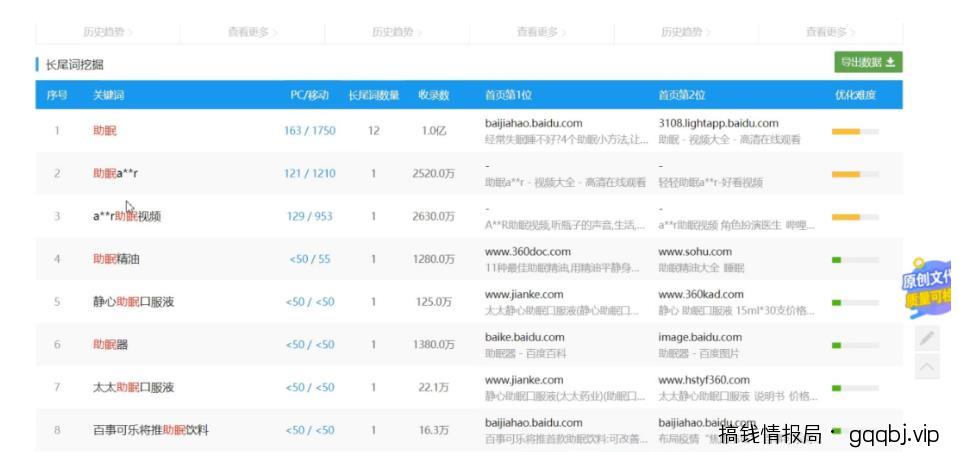This screenshot has width=959, height=452.
Task: Click www.360kad.com domain
Action: [701, 294]
